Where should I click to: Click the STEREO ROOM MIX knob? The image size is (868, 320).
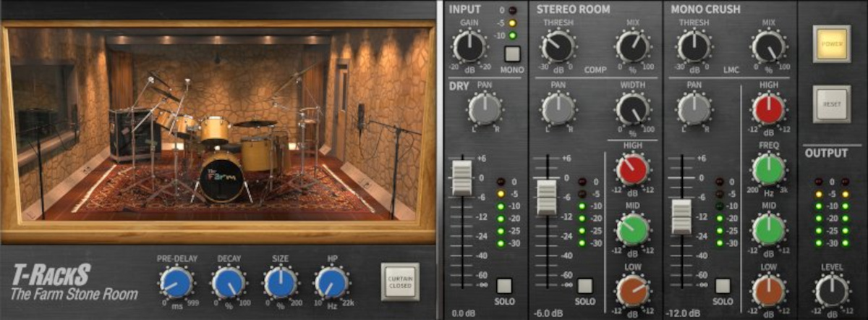(x=632, y=46)
